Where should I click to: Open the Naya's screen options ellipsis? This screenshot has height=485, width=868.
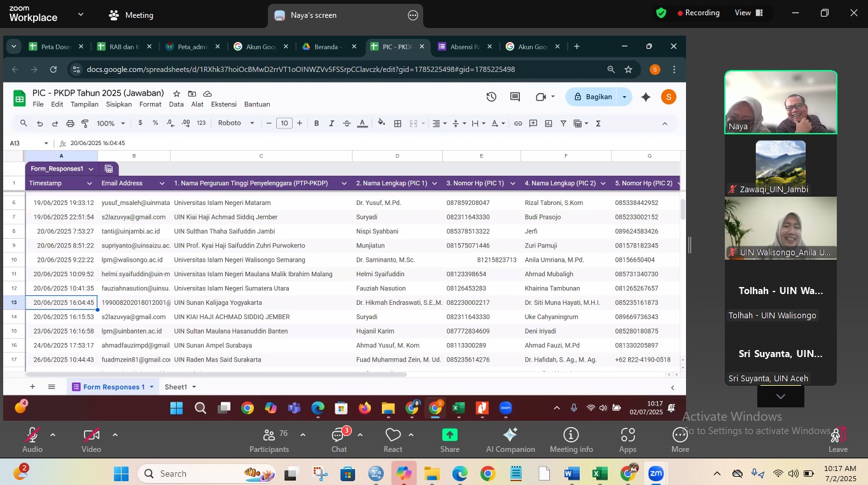click(x=413, y=15)
